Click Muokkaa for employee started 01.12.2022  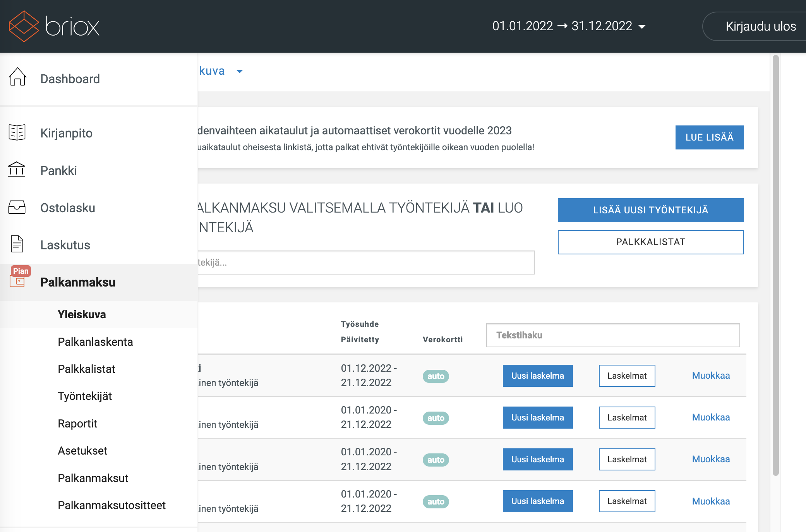711,376
